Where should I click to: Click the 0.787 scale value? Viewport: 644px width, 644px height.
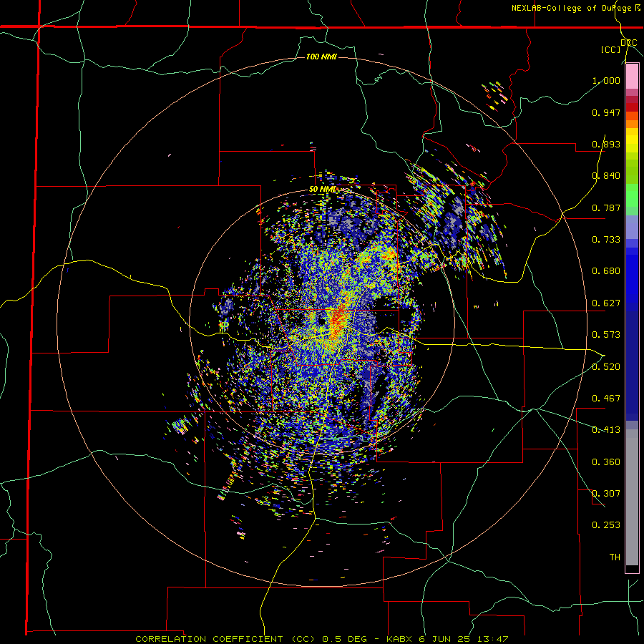pos(606,208)
